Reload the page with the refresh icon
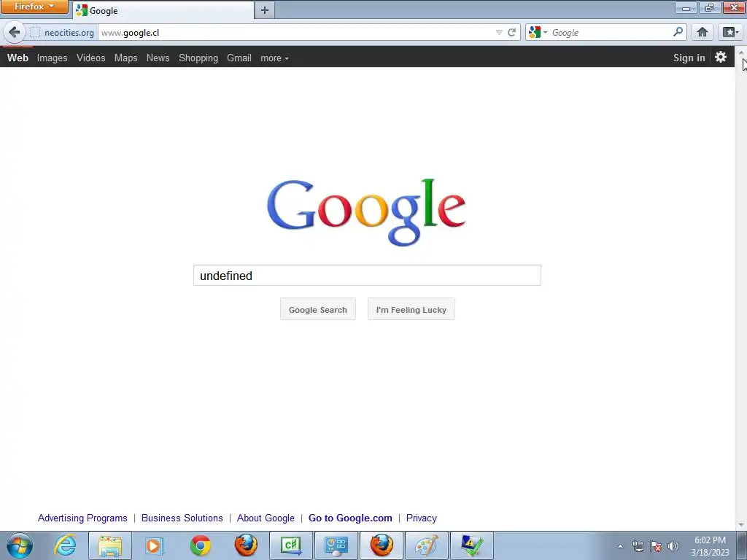The width and height of the screenshot is (747, 560). coord(511,32)
